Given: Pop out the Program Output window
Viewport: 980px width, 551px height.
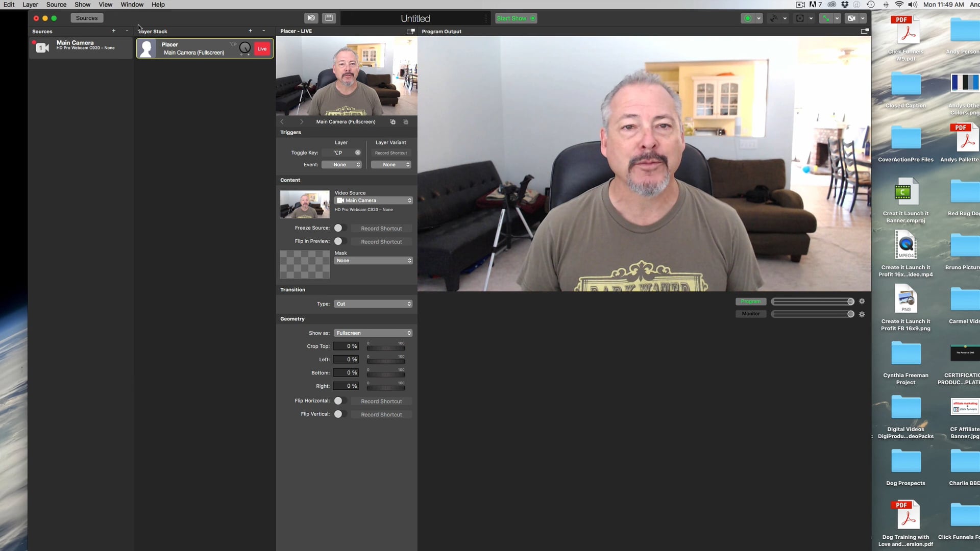Looking at the screenshot, I should pos(865,31).
